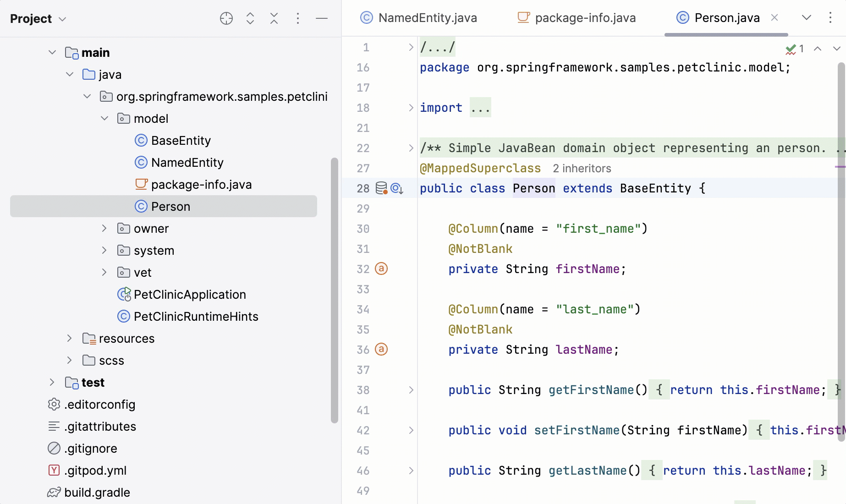Viewport: 846px width, 504px height.
Task: Click the 2 inheritors link above Person class
Action: (582, 168)
